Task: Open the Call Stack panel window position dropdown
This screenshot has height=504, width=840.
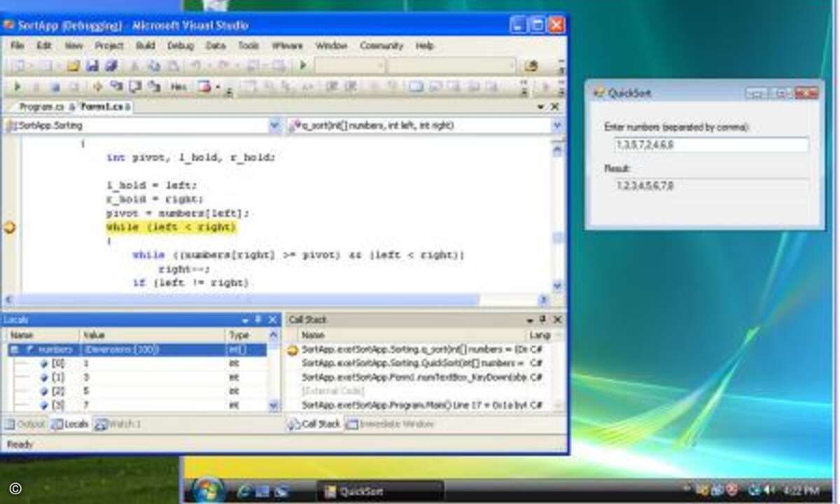Action: [x=531, y=320]
